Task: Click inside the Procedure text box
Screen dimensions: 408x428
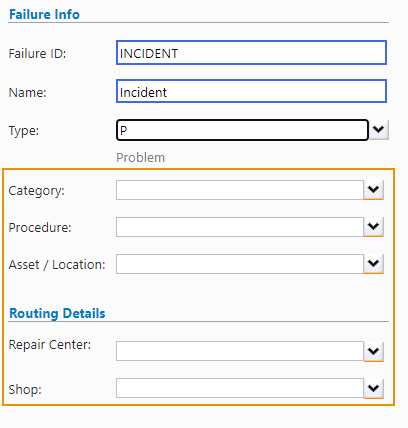Action: 240,227
